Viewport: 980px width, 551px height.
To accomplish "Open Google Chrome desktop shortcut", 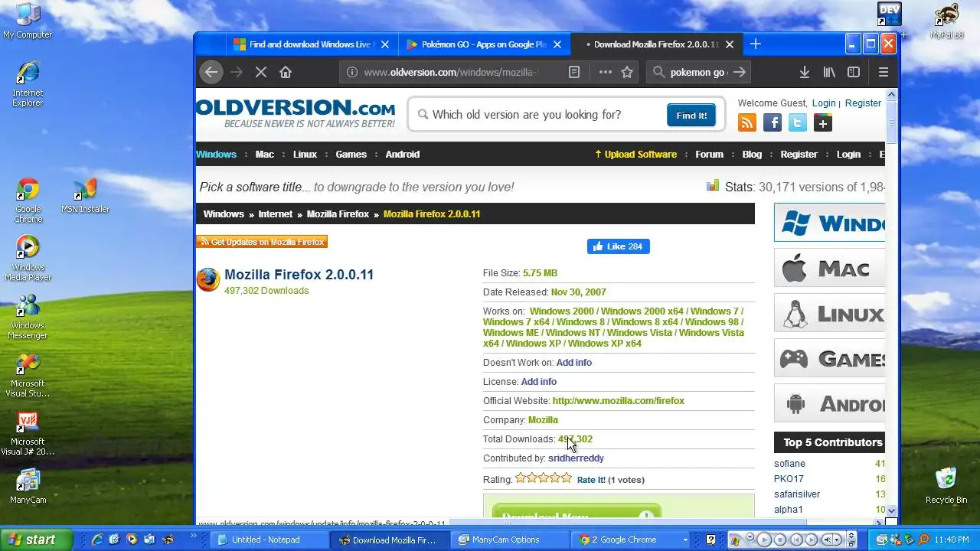I will pos(28,201).
